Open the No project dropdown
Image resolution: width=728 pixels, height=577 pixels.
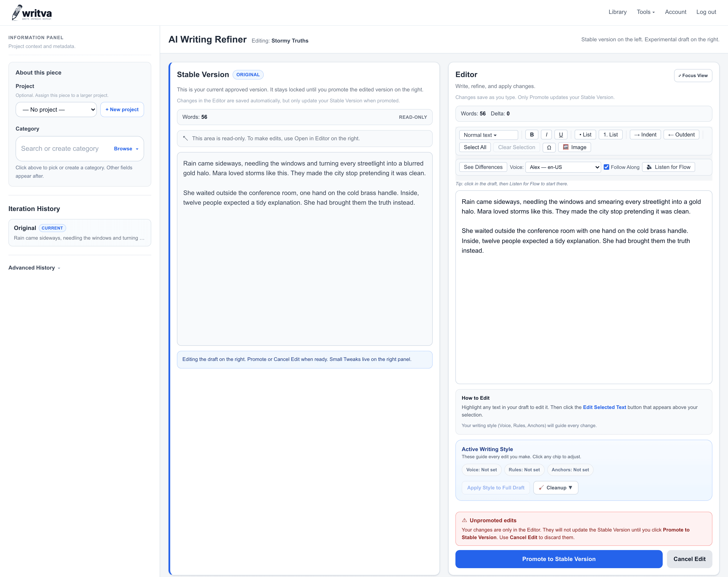coord(56,110)
